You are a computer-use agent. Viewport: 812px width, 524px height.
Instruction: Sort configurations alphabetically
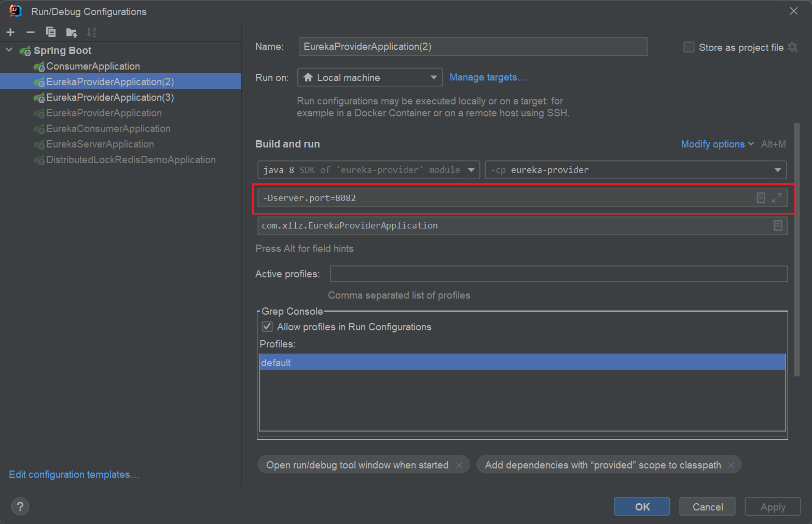coord(91,32)
